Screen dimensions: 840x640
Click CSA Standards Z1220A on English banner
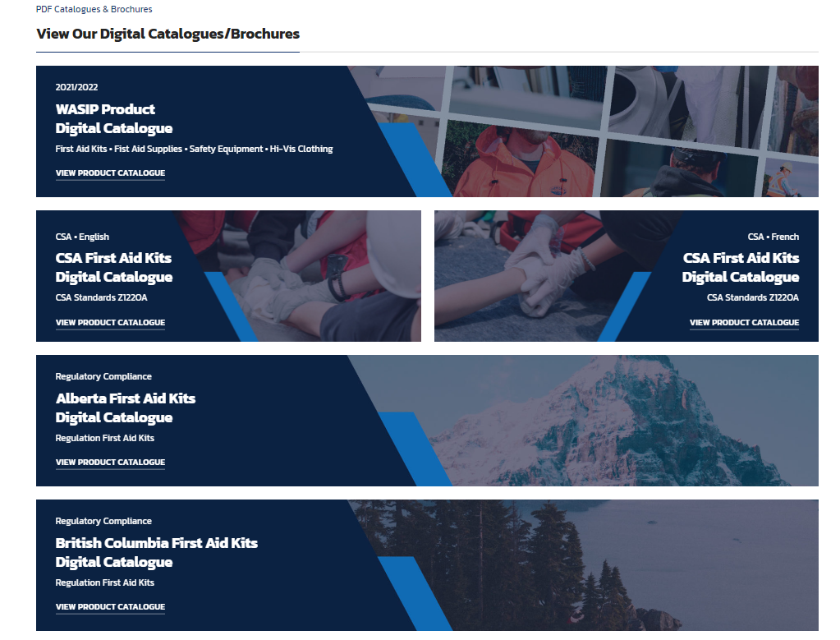pos(101,297)
